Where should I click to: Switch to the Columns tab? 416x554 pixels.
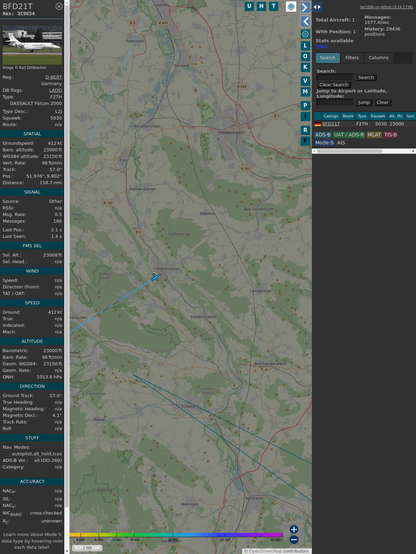pos(378,58)
